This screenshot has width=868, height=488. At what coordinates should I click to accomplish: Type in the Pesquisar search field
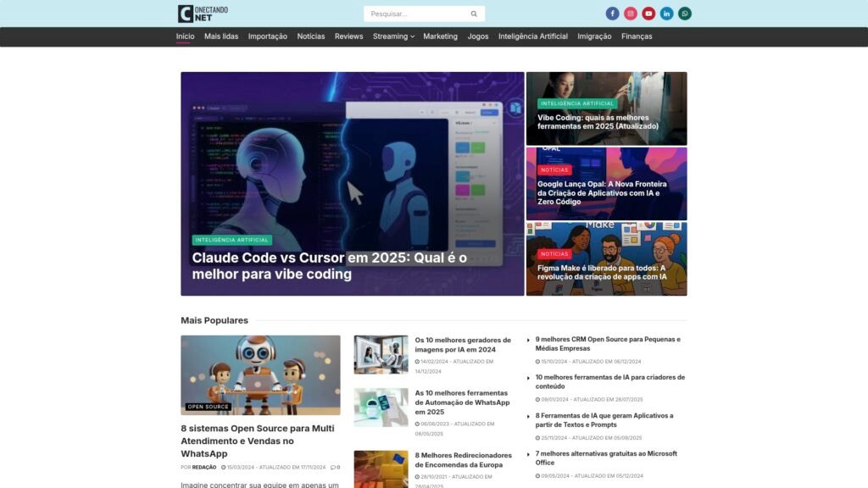(x=415, y=14)
